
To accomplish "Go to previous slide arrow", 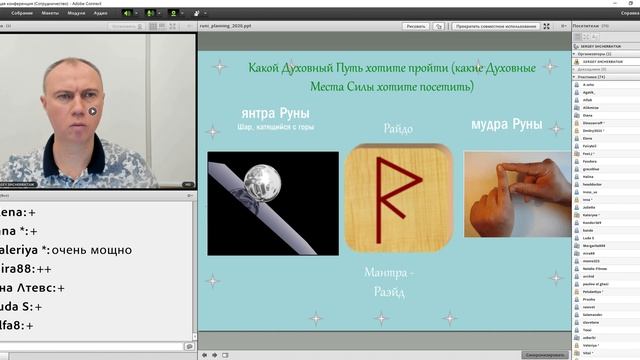I will [x=204, y=355].
